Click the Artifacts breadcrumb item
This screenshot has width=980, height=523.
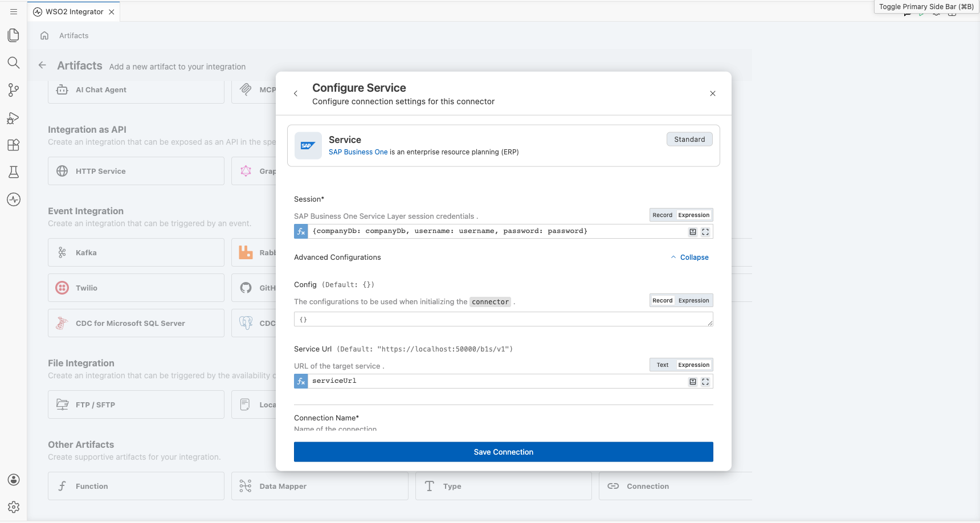coord(74,35)
